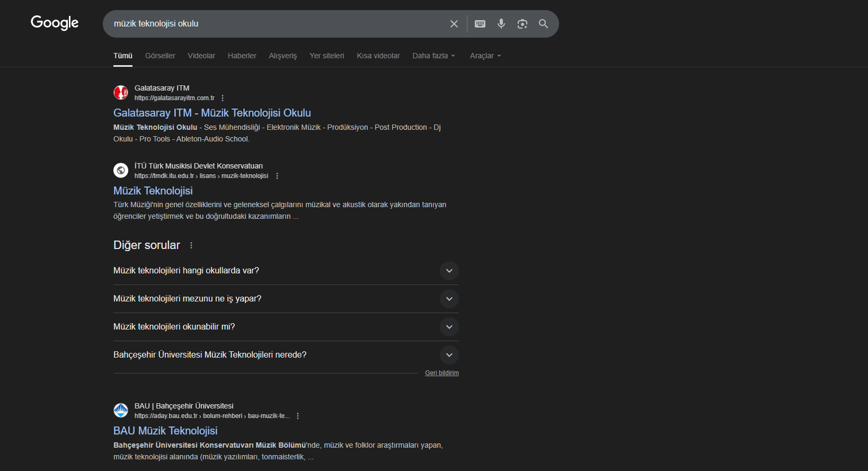The image size is (868, 471).
Task: Open the on-screen keyboard input tool
Action: [x=480, y=24]
